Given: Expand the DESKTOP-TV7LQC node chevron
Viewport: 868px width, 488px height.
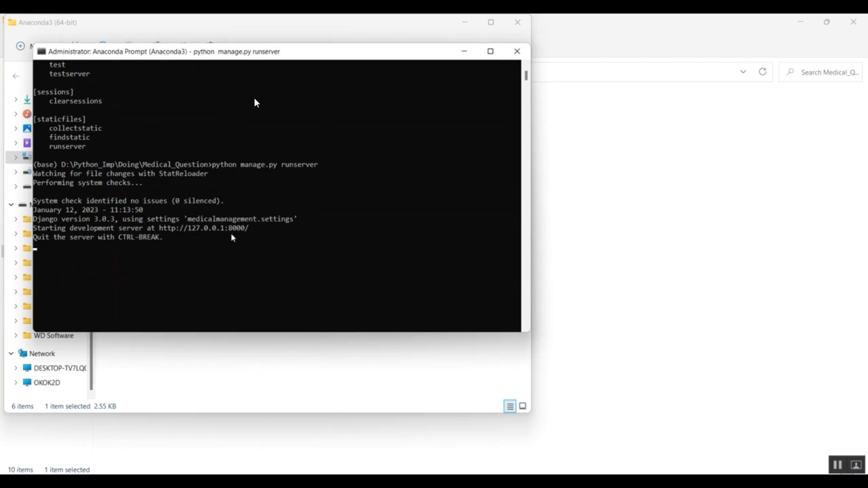Looking at the screenshot, I should [16, 368].
